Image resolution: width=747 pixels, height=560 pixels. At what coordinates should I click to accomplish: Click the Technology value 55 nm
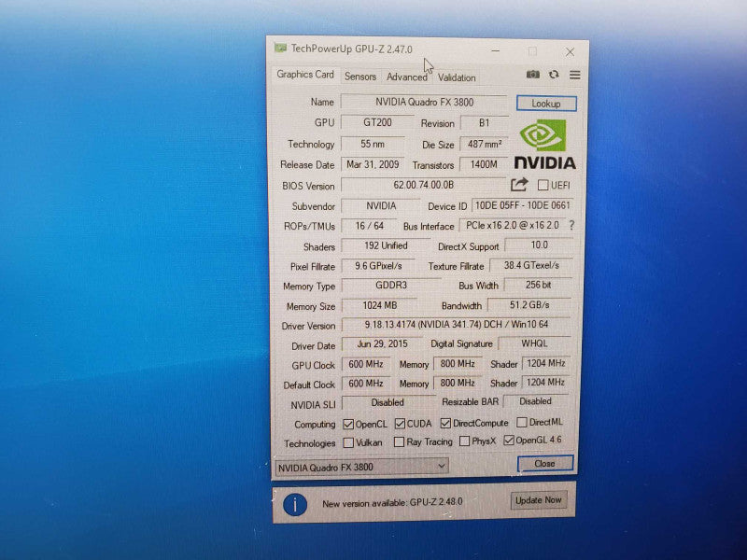point(373,144)
